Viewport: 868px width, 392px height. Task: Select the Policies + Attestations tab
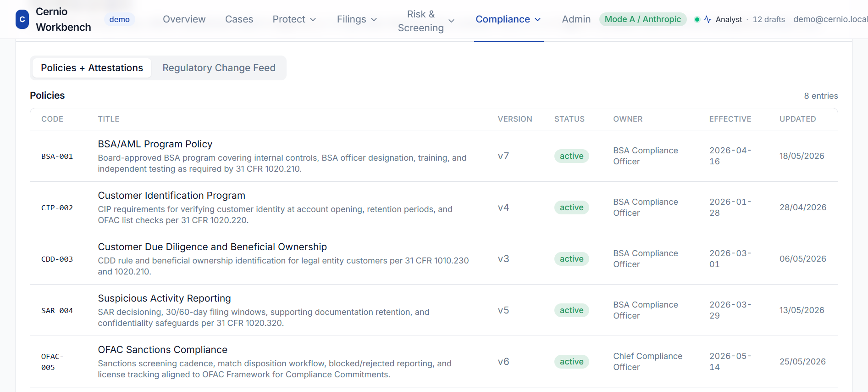click(x=92, y=68)
